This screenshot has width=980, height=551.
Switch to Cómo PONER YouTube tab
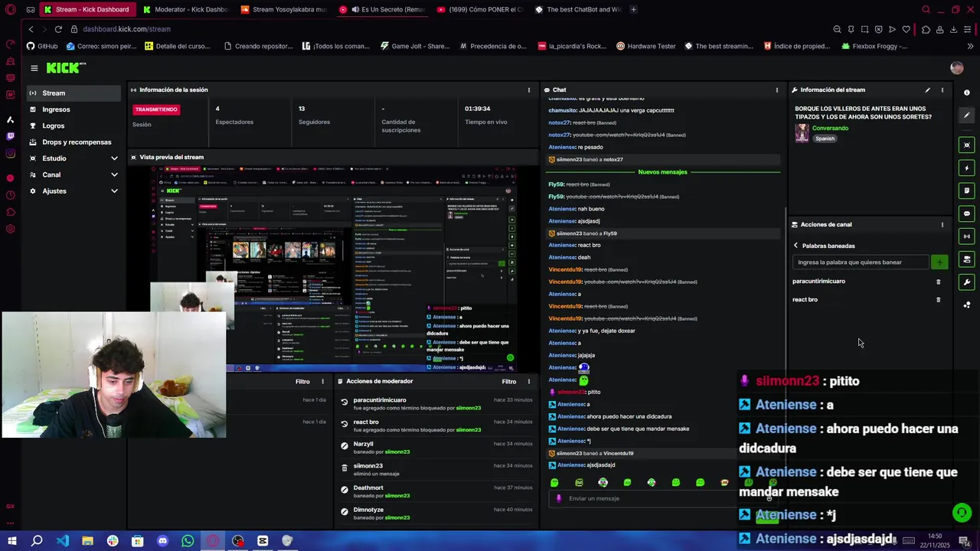point(479,9)
